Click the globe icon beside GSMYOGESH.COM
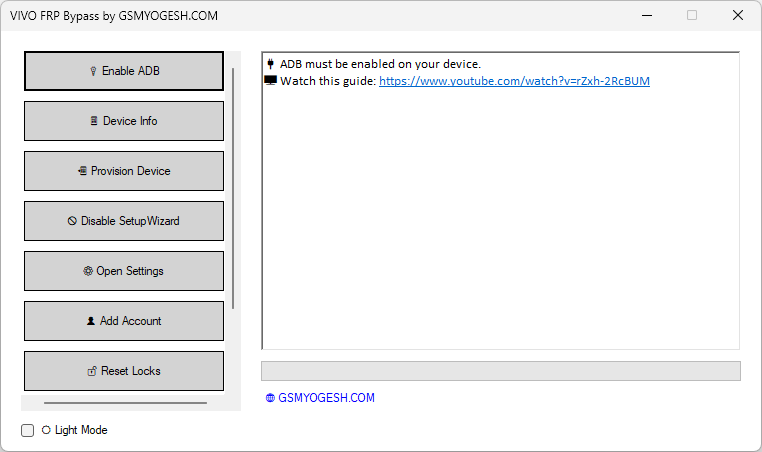Image resolution: width=762 pixels, height=452 pixels. click(x=270, y=398)
